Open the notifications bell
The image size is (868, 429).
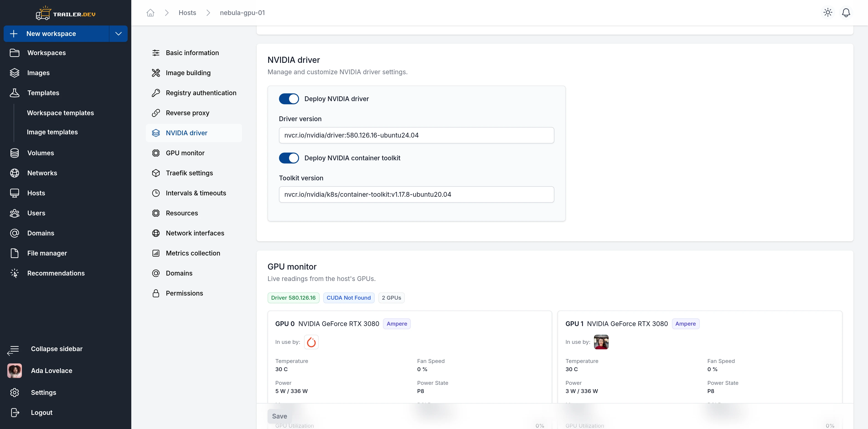(x=846, y=13)
